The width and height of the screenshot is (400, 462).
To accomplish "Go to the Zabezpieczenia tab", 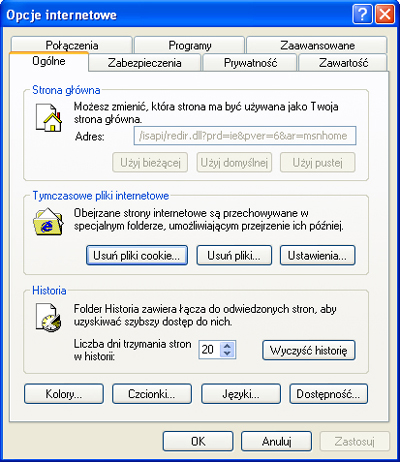I will [145, 63].
